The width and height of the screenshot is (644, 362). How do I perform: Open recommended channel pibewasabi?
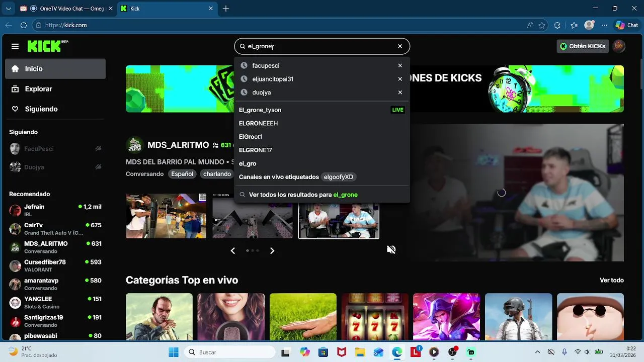pos(55,336)
